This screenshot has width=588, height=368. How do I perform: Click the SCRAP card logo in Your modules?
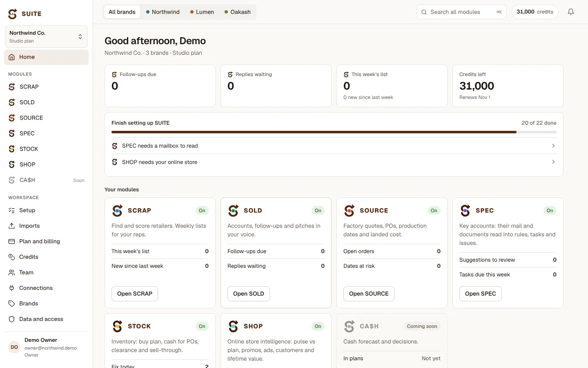pos(118,211)
